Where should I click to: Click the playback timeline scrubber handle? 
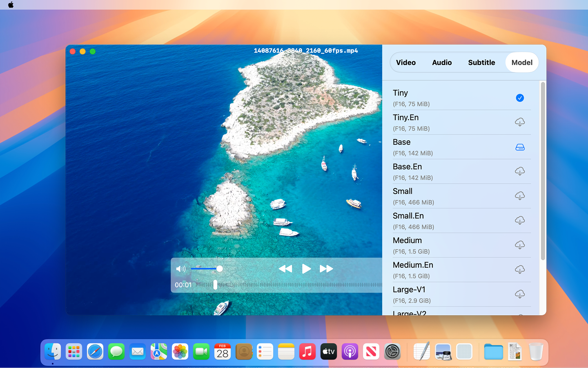pyautogui.click(x=215, y=285)
